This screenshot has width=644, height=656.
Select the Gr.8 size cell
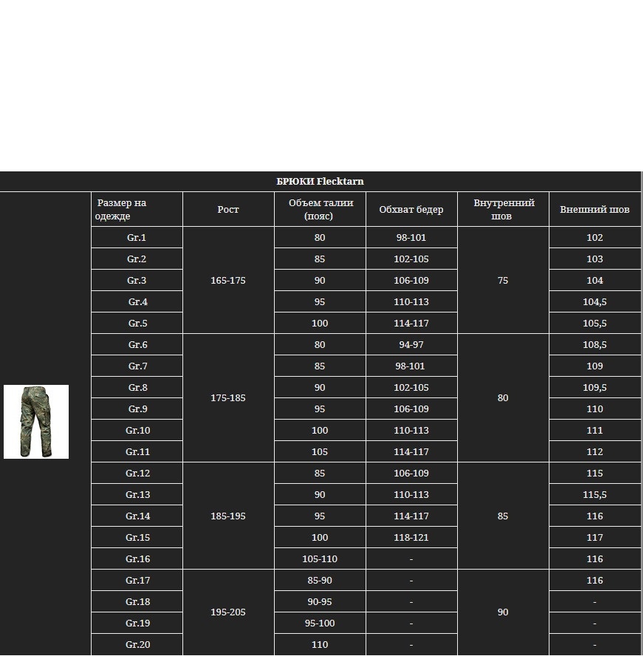point(137,387)
